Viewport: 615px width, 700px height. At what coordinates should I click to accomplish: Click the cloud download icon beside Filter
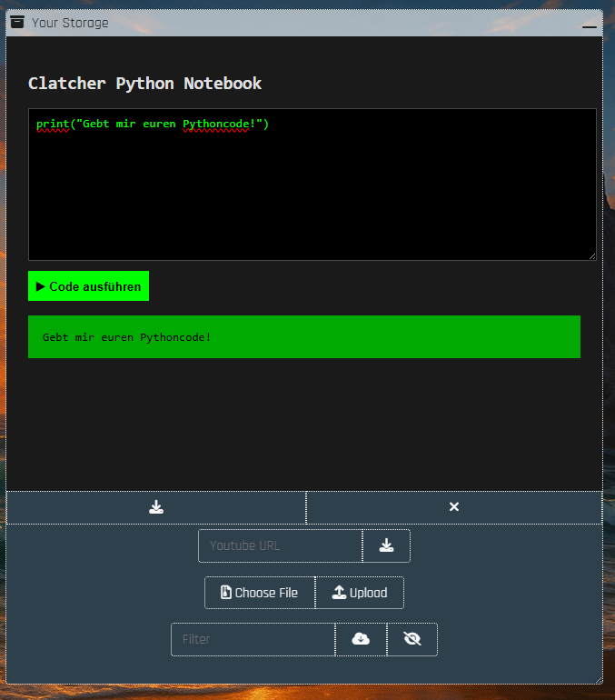pyautogui.click(x=361, y=639)
